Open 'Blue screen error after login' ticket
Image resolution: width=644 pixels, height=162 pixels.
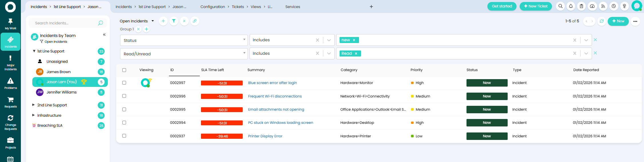tap(272, 83)
